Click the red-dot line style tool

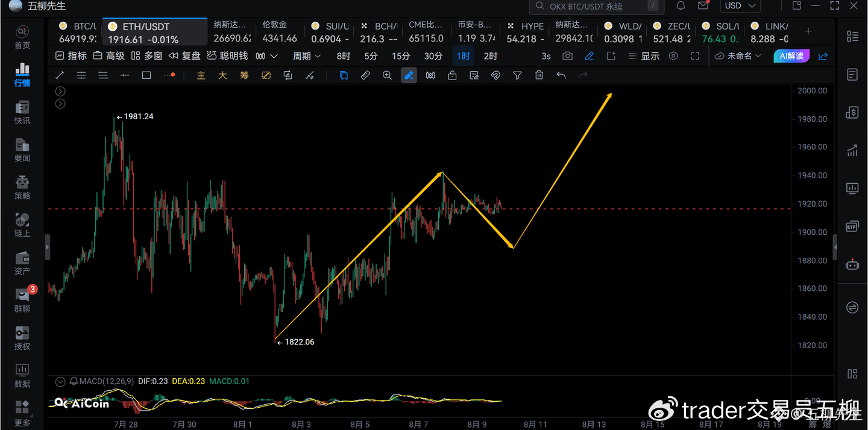pos(169,75)
